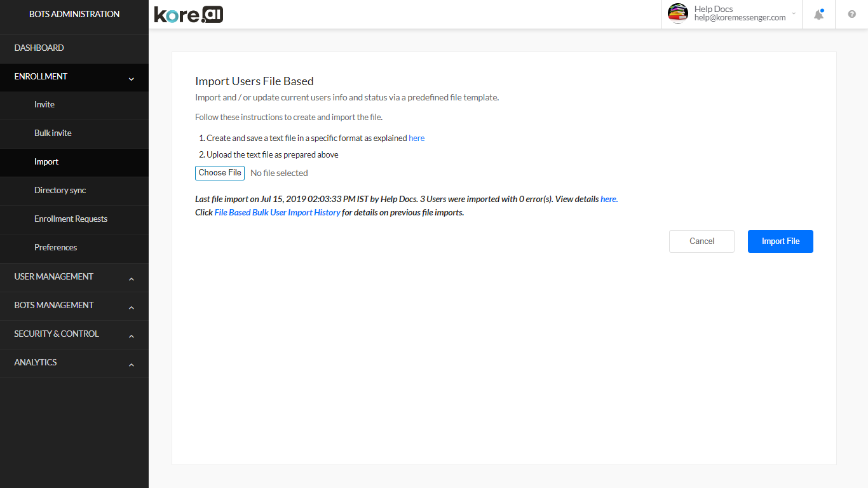Go to Bulk invite page
The width and height of the screenshot is (868, 488).
(x=53, y=133)
